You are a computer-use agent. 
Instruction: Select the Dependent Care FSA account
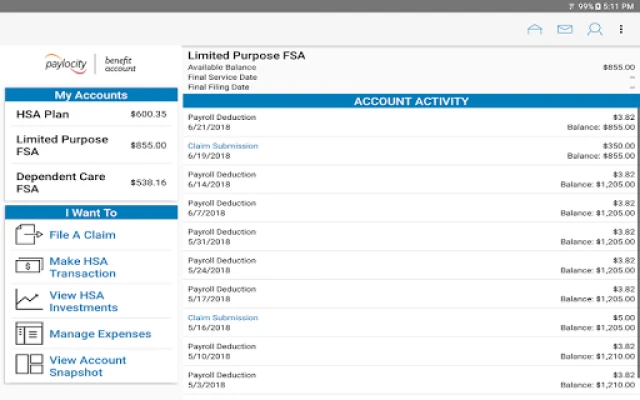pos(91,182)
